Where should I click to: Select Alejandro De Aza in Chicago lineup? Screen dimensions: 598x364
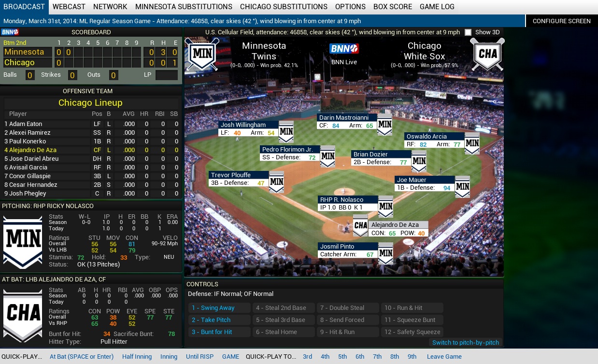coord(33,150)
